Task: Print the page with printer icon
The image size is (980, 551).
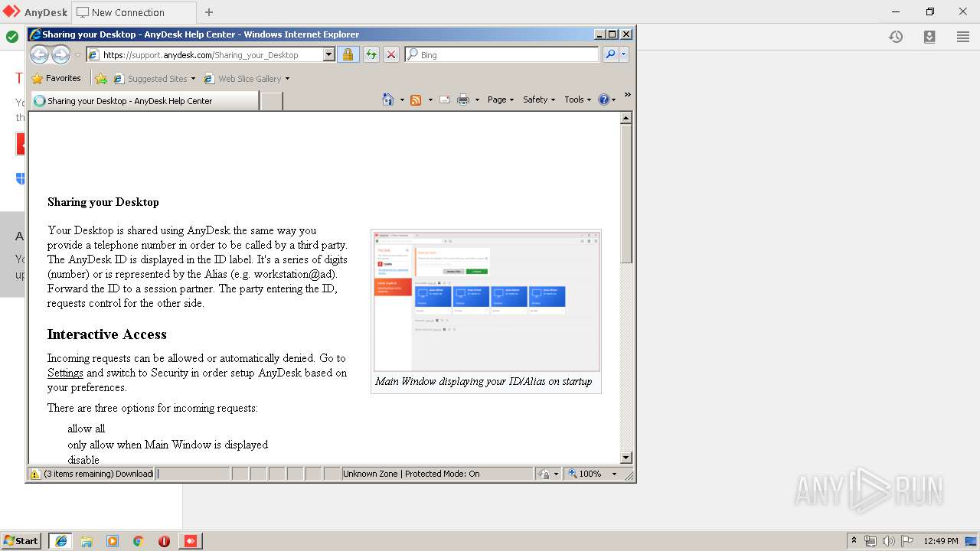Action: (463, 99)
